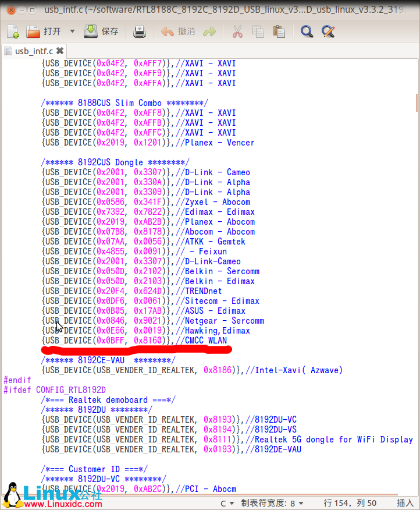Screen dimensions: 420x510
Task: Open Find and Replace icon
Action: [328, 31]
